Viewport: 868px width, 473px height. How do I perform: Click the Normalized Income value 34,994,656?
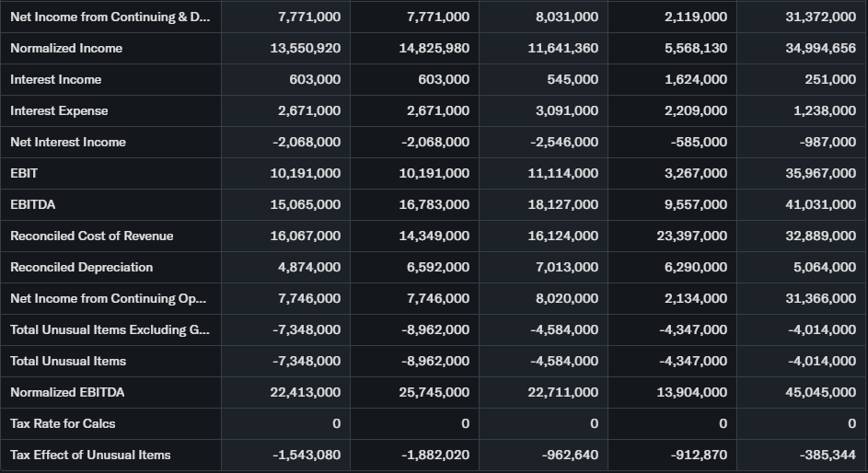[820, 48]
